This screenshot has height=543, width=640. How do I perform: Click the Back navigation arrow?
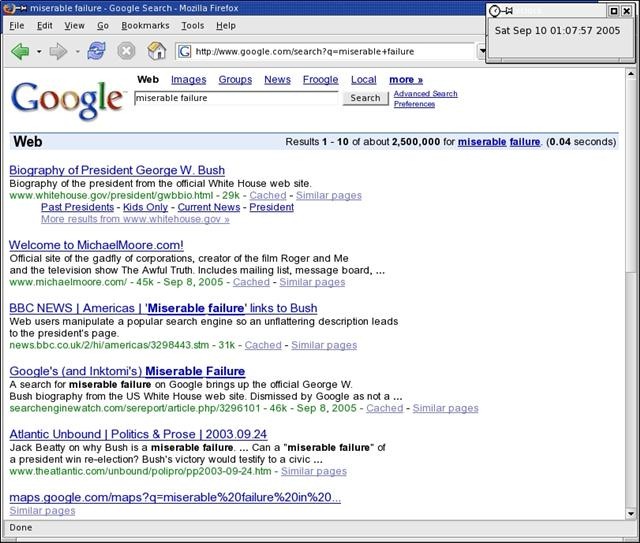(20, 51)
